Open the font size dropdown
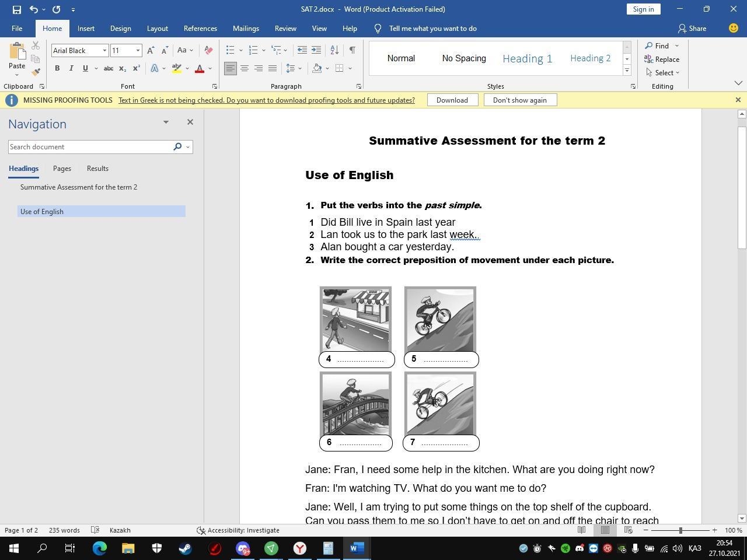747x560 pixels. click(138, 51)
